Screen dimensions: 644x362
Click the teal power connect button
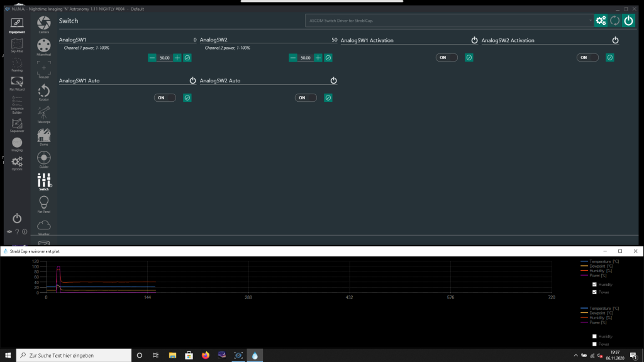[628, 21]
